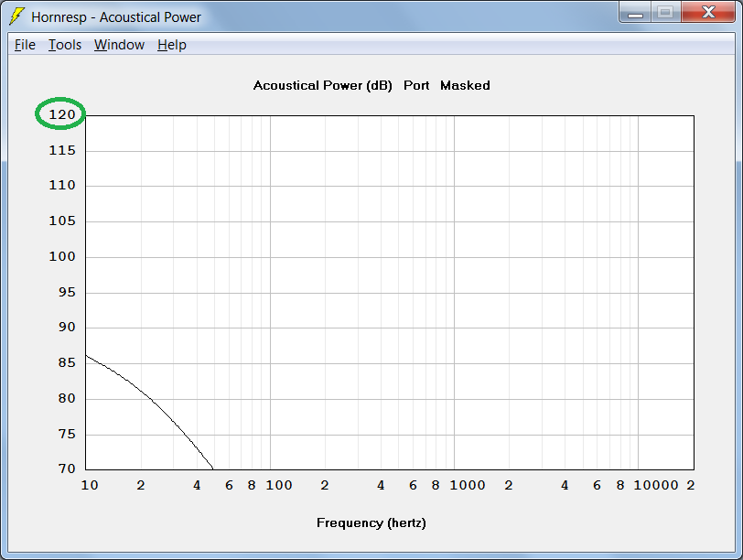The image size is (743, 560).
Task: Click the 100 dB y-axis label
Action: 62,256
